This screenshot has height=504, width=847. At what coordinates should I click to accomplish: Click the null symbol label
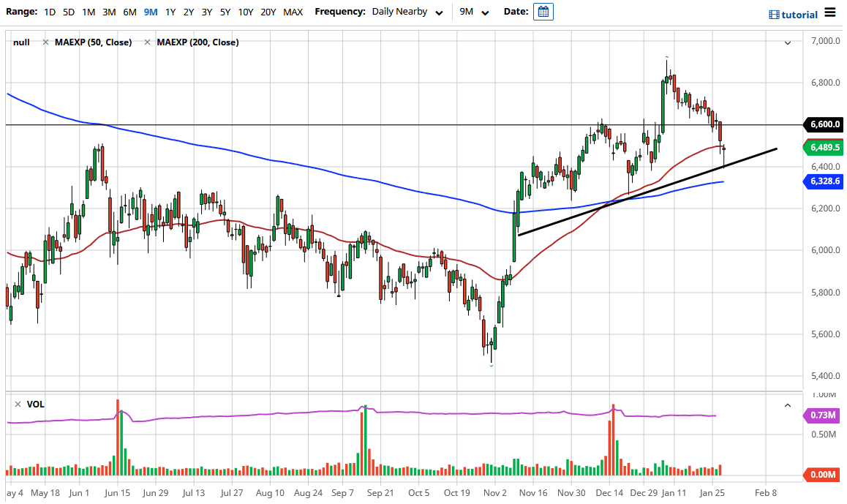click(x=22, y=42)
